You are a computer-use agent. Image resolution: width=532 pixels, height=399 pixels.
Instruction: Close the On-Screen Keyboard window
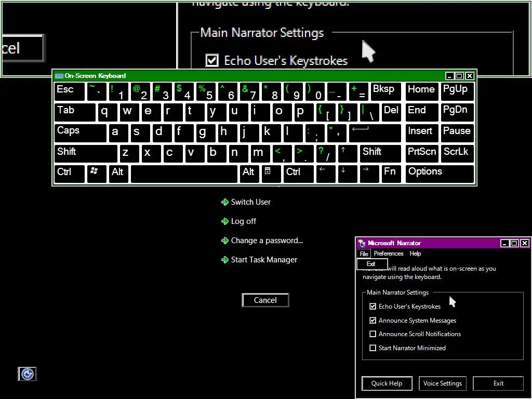tap(470, 76)
